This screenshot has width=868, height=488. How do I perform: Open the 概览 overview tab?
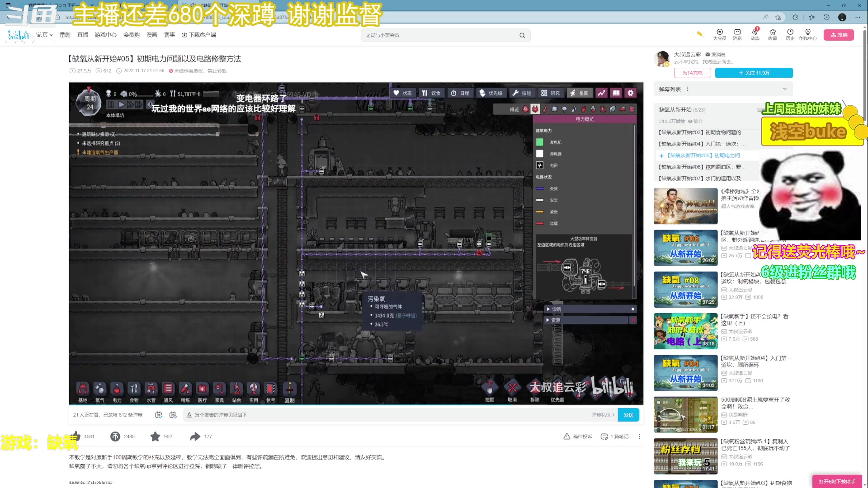pos(514,109)
